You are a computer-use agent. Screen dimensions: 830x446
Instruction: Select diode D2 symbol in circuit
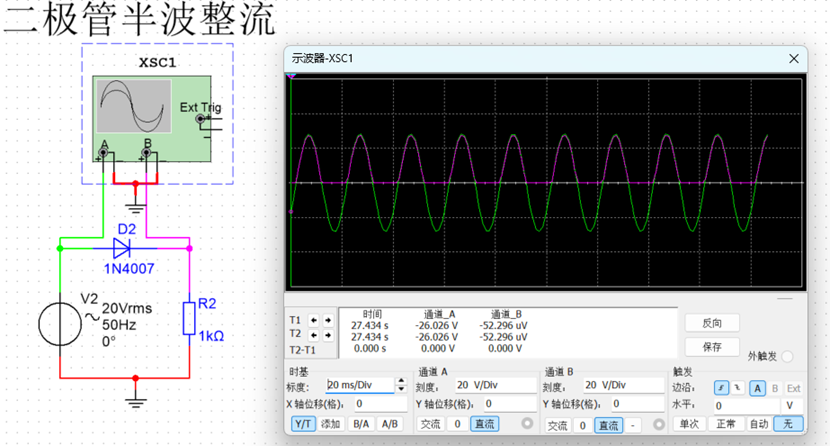tap(122, 248)
